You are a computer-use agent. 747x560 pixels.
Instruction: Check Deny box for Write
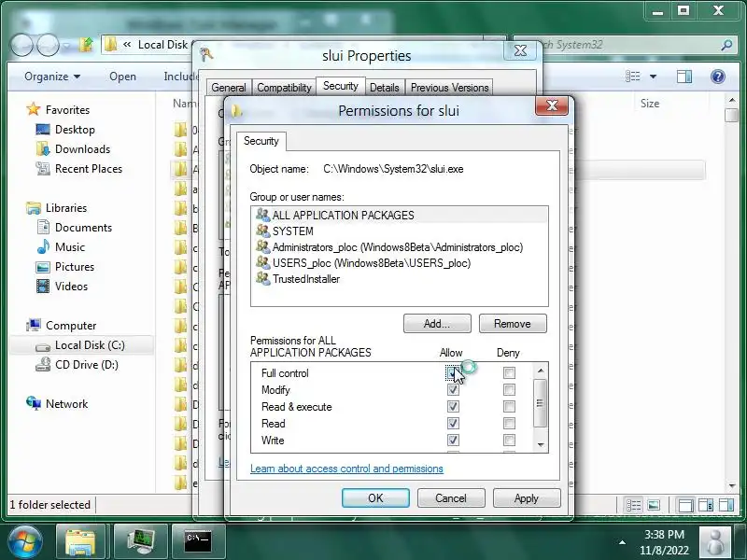coord(509,440)
